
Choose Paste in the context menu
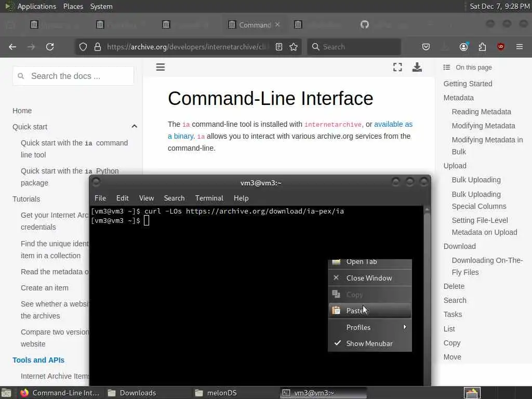pyautogui.click(x=370, y=311)
